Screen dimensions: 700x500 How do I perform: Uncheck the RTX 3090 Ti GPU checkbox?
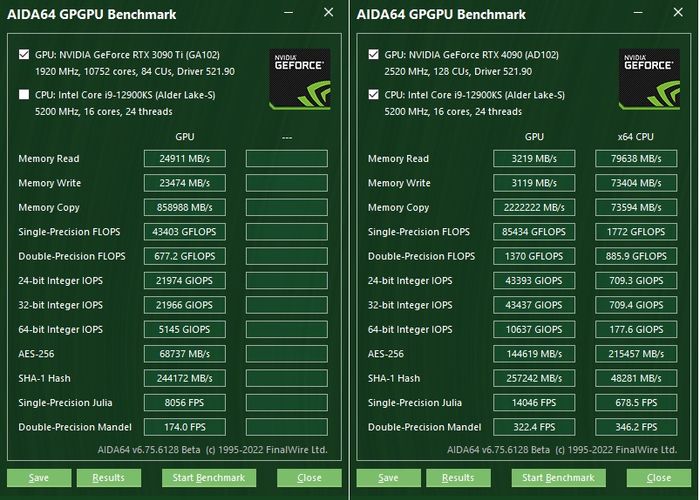coord(24,54)
